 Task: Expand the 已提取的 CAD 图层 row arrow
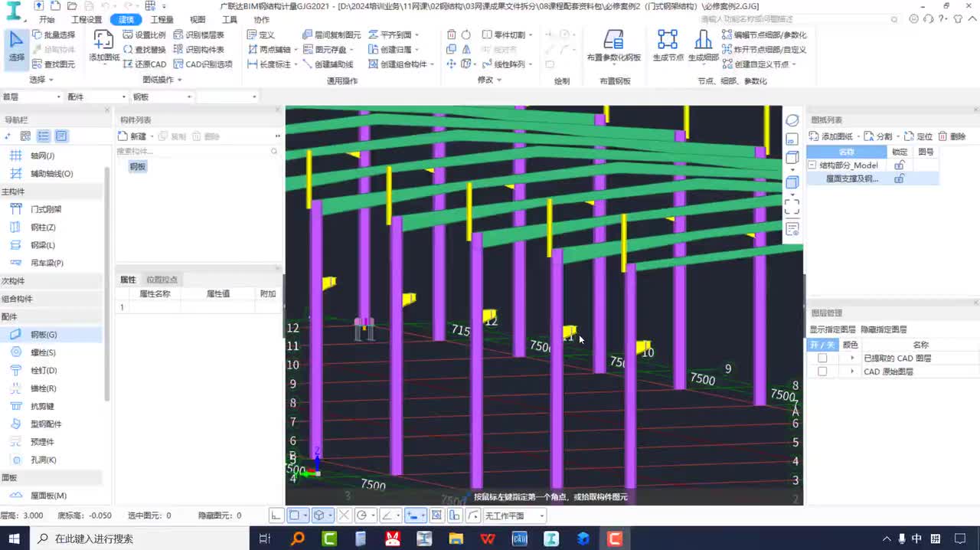[852, 358]
